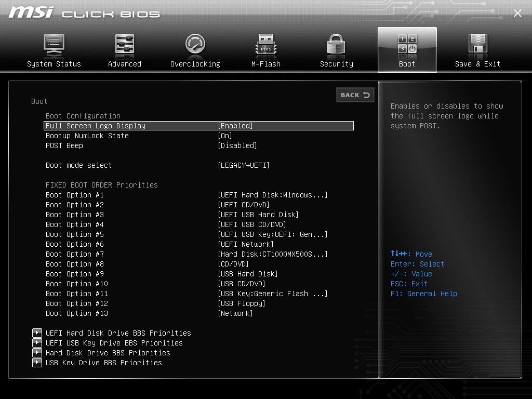Image resolution: width=532 pixels, height=399 pixels.
Task: Click the BACK button
Action: [x=355, y=95]
